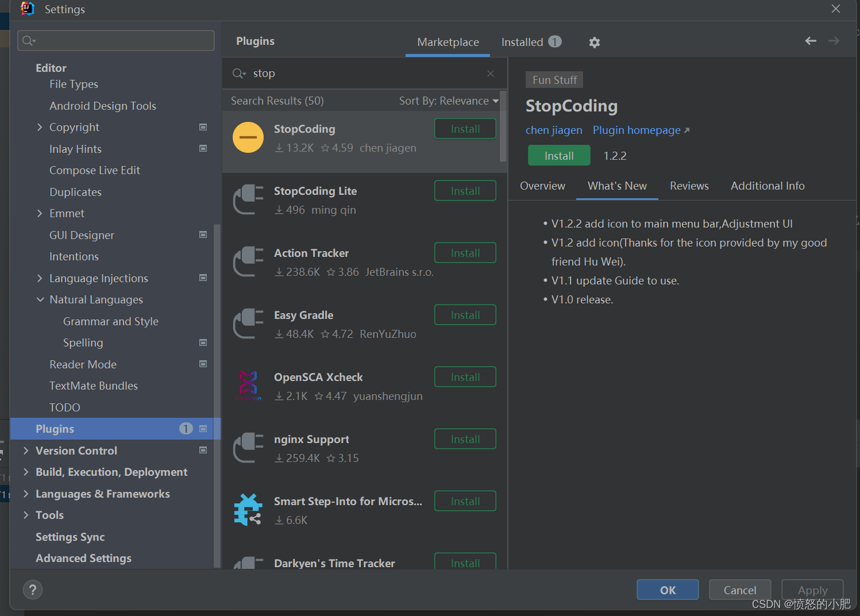Install the OpenSCA Xcheck plugin

(x=465, y=377)
